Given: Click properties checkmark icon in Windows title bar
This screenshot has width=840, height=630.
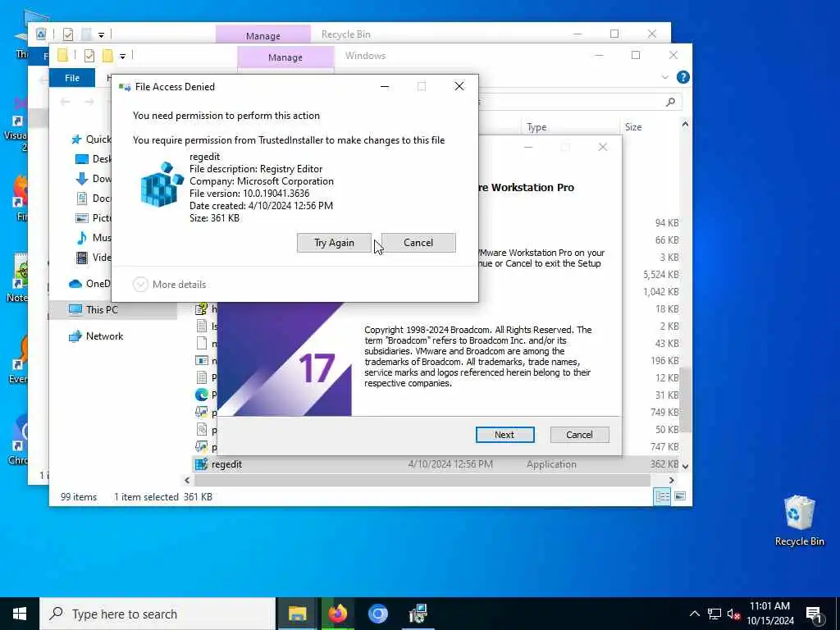Looking at the screenshot, I should pyautogui.click(x=89, y=55).
